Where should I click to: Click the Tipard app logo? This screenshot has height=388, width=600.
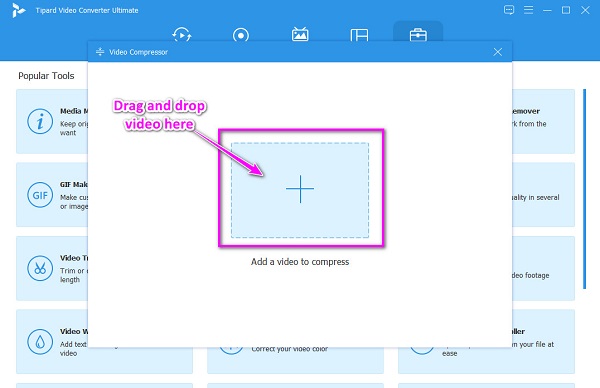pos(18,10)
